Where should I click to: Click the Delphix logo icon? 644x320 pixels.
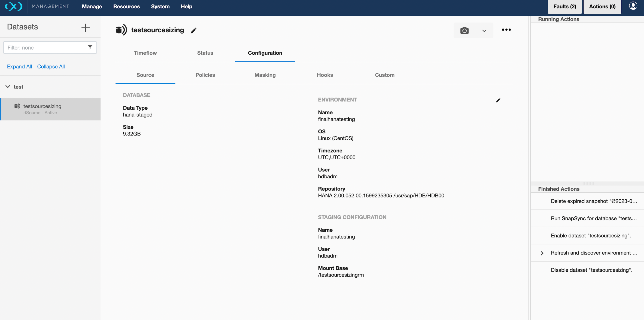14,6
